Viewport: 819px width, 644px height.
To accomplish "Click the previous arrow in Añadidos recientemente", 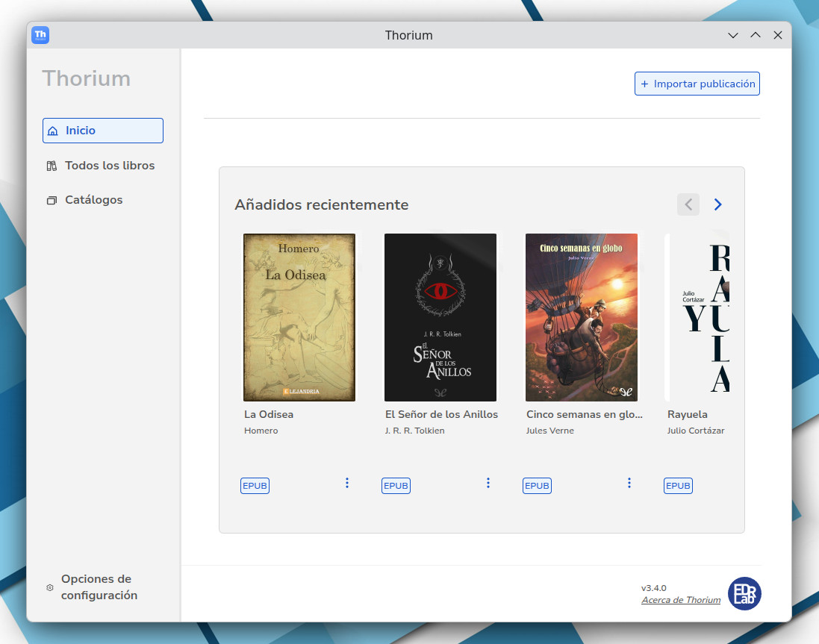I will click(688, 204).
